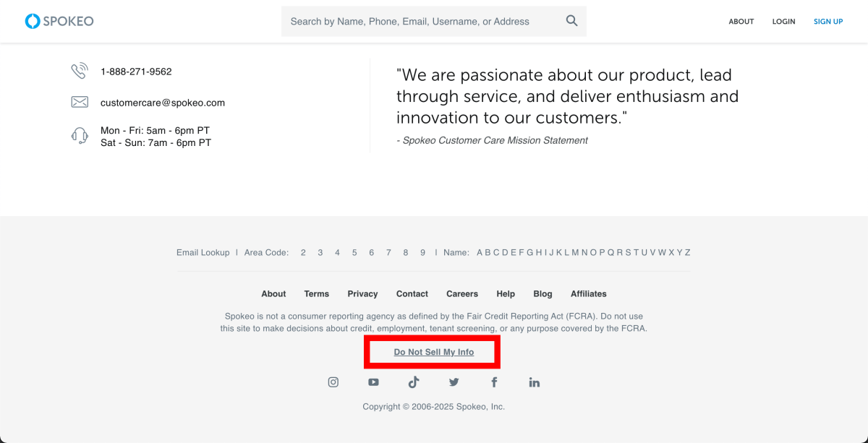The image size is (868, 443).
Task: Click the YouTube social icon
Action: (373, 382)
